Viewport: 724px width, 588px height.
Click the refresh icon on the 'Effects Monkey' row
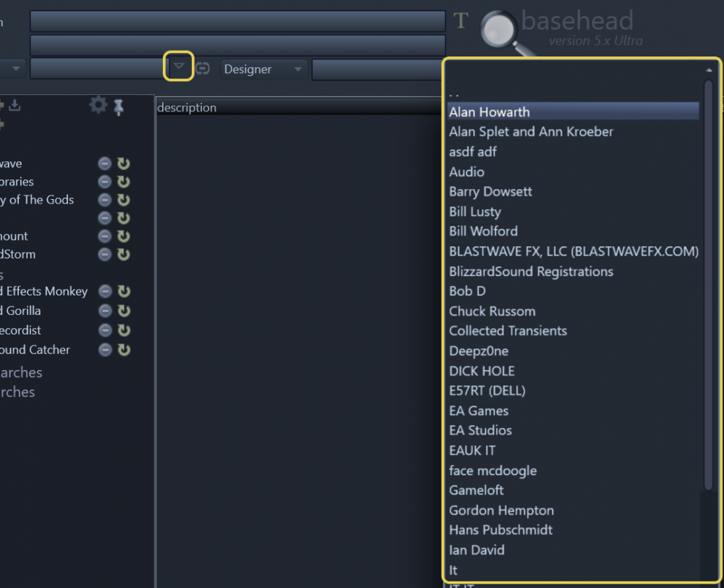[x=124, y=291]
